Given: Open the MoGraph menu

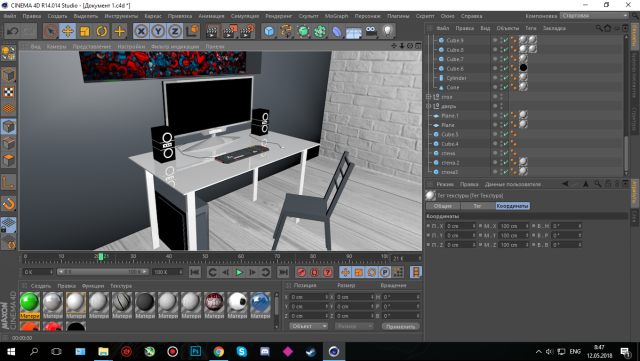Looking at the screenshot, I should pyautogui.click(x=336, y=16).
